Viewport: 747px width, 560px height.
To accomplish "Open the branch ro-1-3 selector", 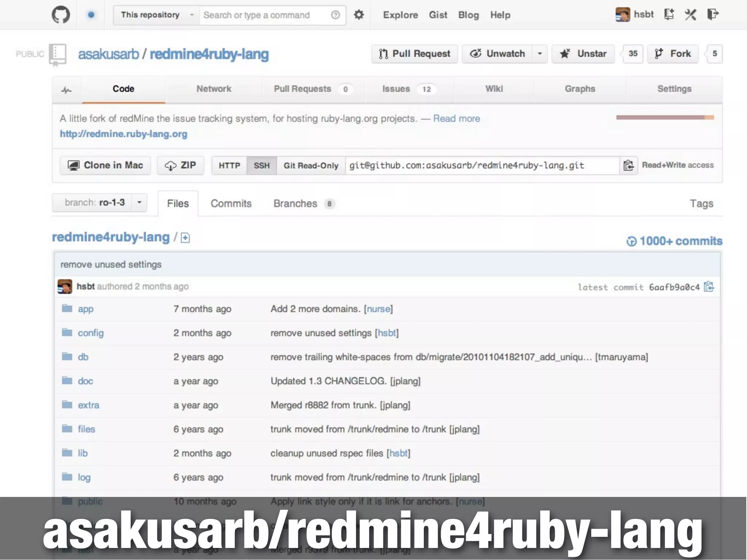I will (x=100, y=202).
